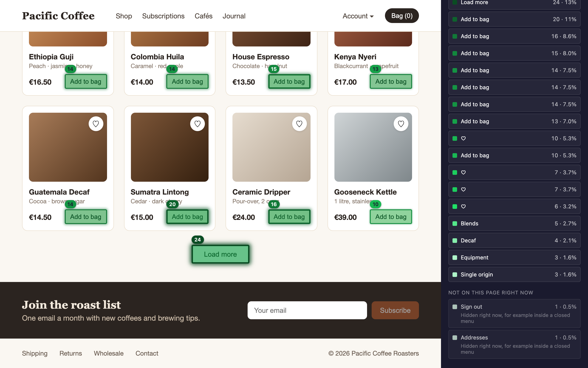Image resolution: width=588 pixels, height=368 pixels.
Task: Click the €39.00 price
Action: tap(345, 217)
